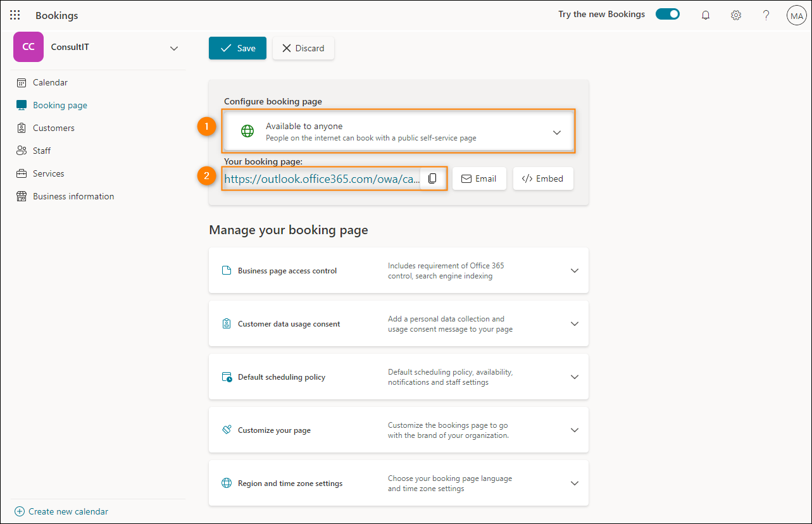The height and width of the screenshot is (524, 812).
Task: Expand Business page access control section
Action: [x=575, y=271]
